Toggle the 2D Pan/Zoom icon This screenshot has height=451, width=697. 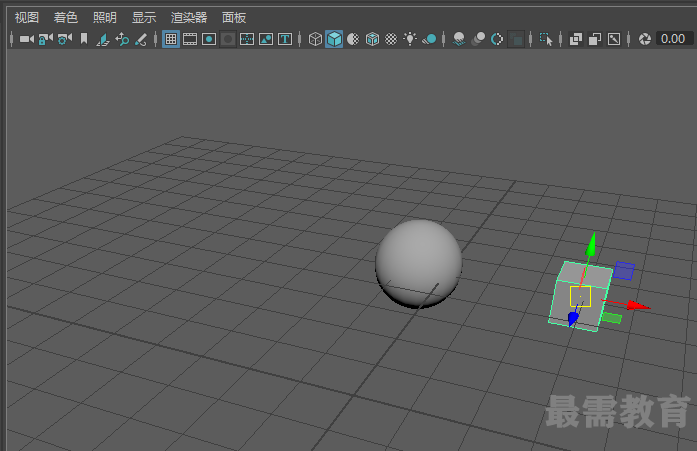coord(122,39)
